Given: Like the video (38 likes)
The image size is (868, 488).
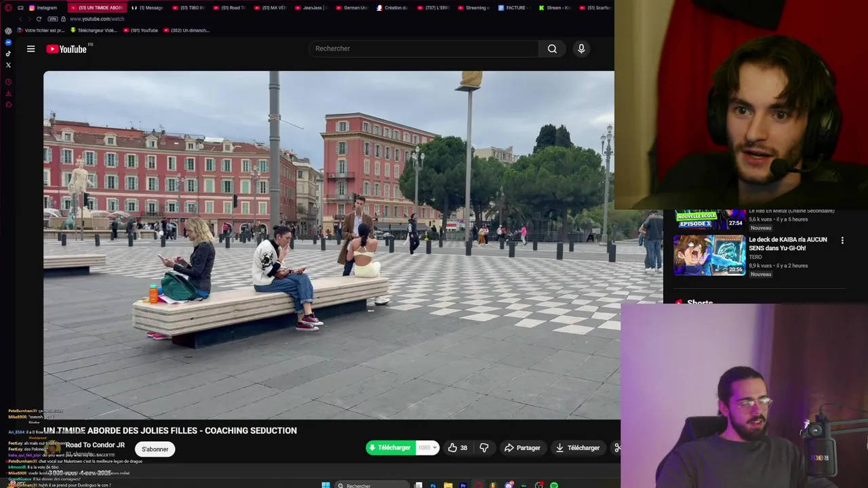Looking at the screenshot, I should (x=458, y=448).
